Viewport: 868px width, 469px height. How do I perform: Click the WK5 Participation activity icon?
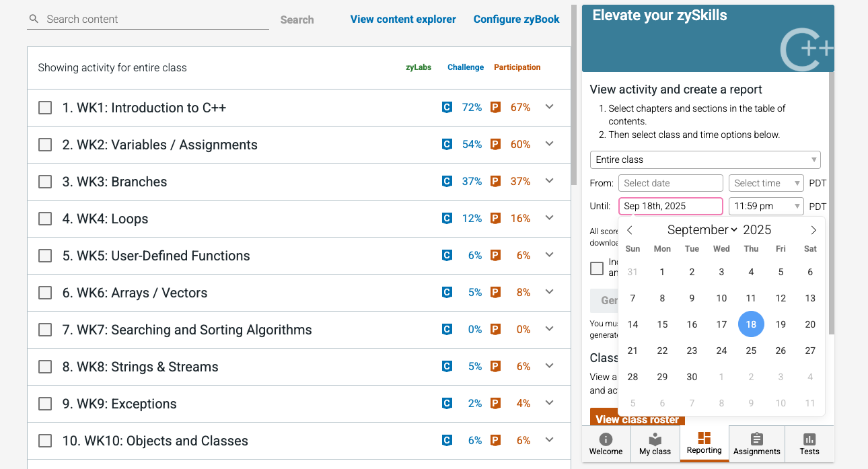(495, 255)
